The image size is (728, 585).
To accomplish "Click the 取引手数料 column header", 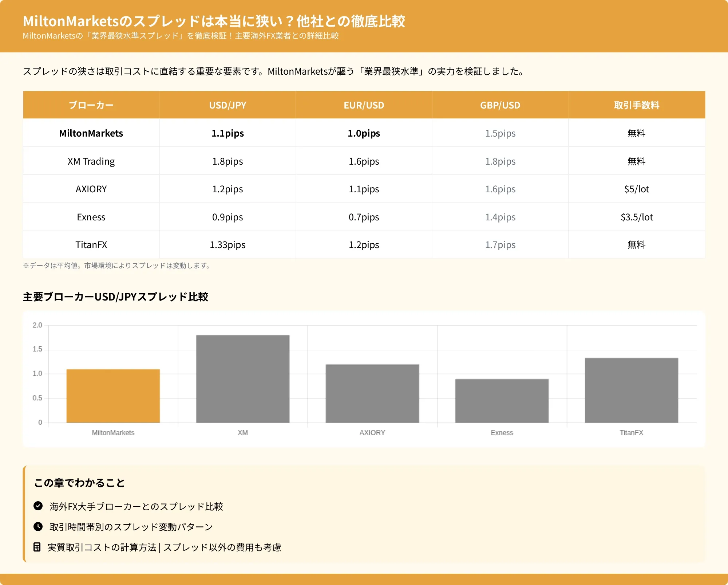I will pyautogui.click(x=636, y=105).
